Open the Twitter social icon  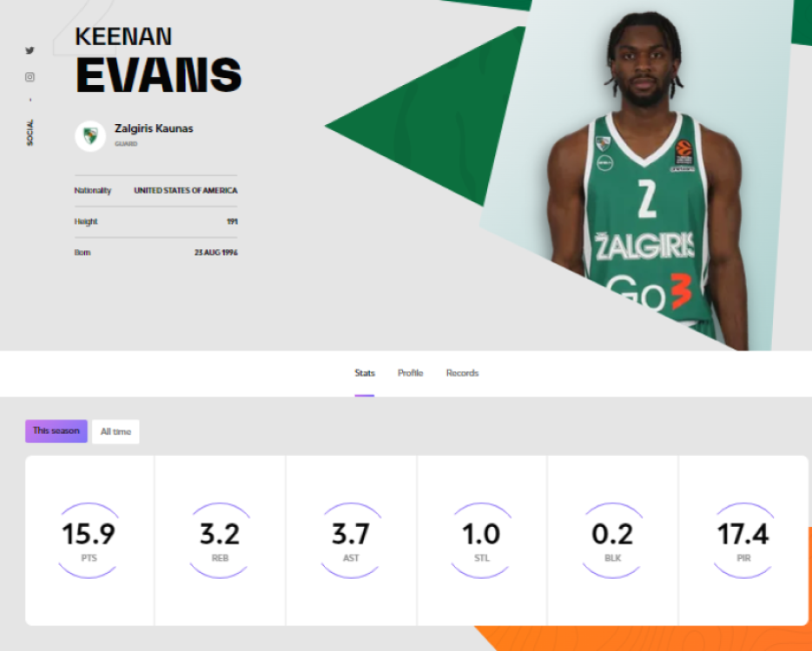(30, 51)
